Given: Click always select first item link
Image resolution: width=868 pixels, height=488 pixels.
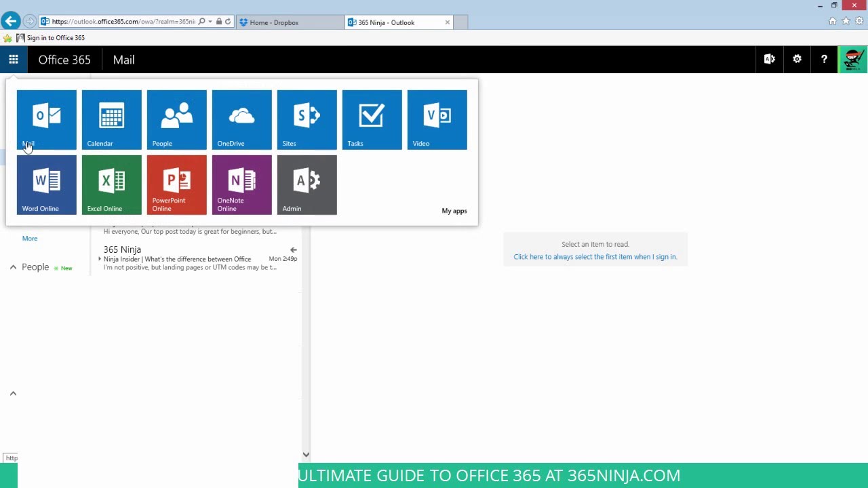Looking at the screenshot, I should click(x=595, y=257).
